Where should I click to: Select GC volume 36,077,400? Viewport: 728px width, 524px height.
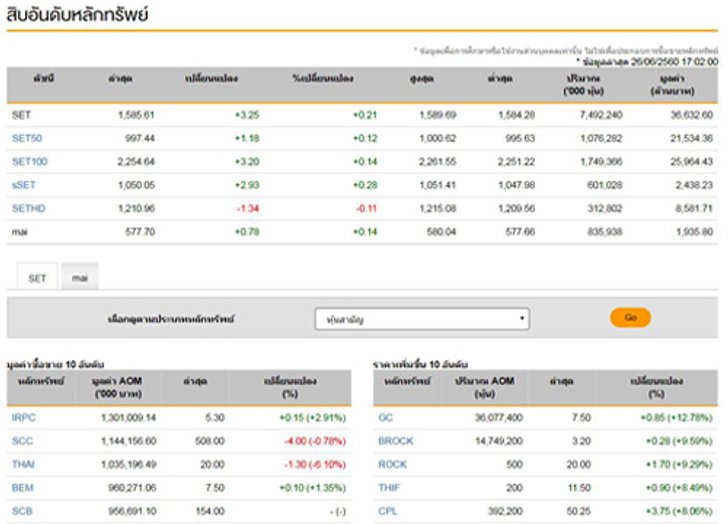pos(499,417)
